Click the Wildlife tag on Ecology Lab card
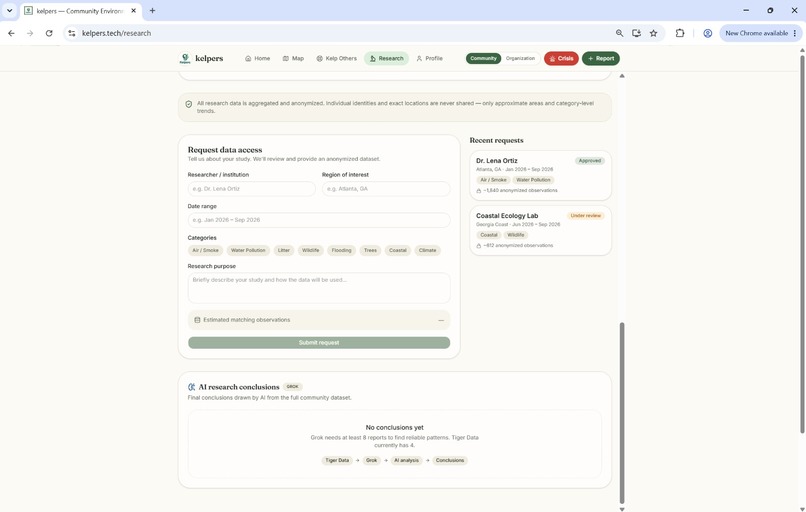This screenshot has height=512, width=806. click(x=516, y=235)
